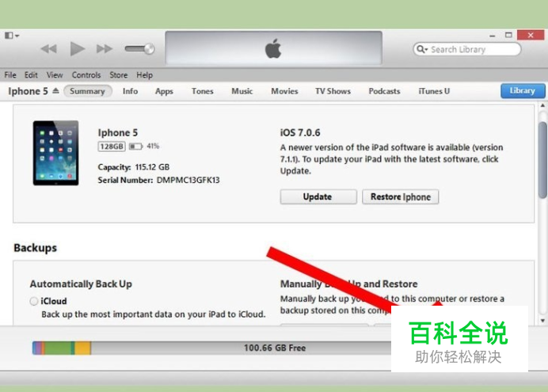Click the scrollbar up arrow
This screenshot has height=392, width=548.
coord(542,105)
